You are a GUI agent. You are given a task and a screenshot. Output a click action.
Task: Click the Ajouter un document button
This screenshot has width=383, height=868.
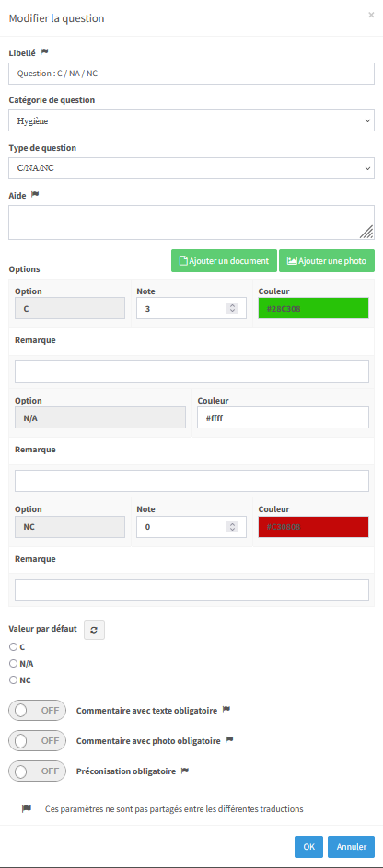[224, 261]
